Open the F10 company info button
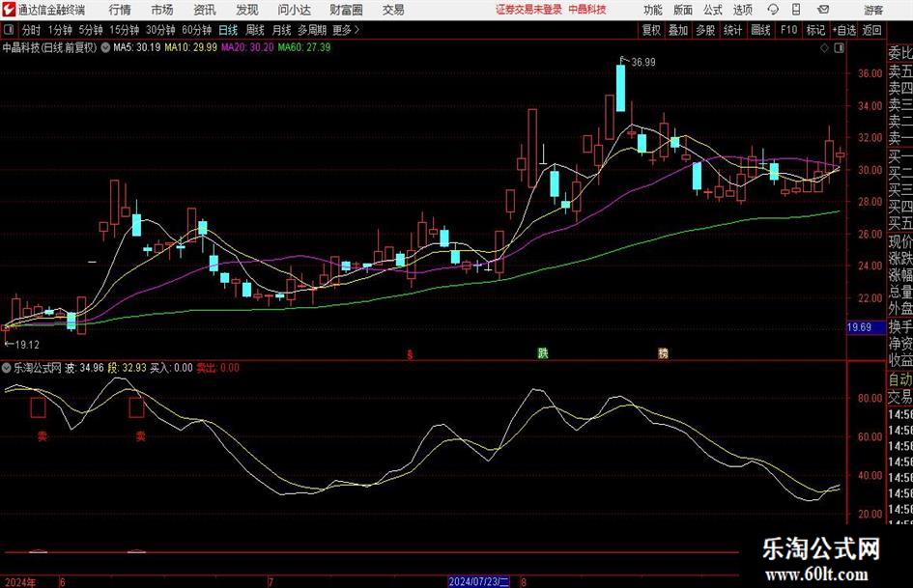The image size is (913, 588). 789,30
